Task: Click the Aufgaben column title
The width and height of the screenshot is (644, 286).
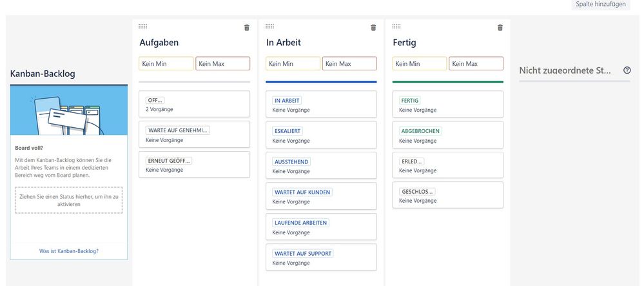Action: (x=159, y=43)
